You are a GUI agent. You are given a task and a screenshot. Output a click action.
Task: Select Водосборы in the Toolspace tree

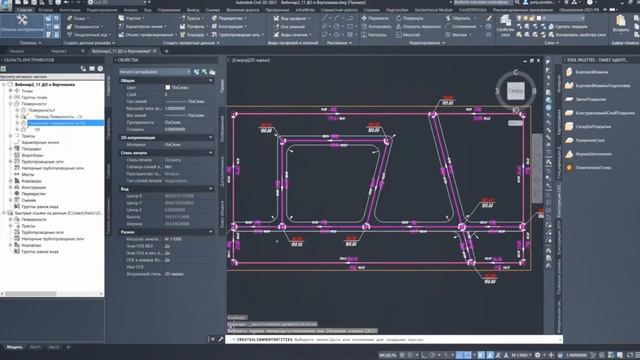[x=32, y=155]
